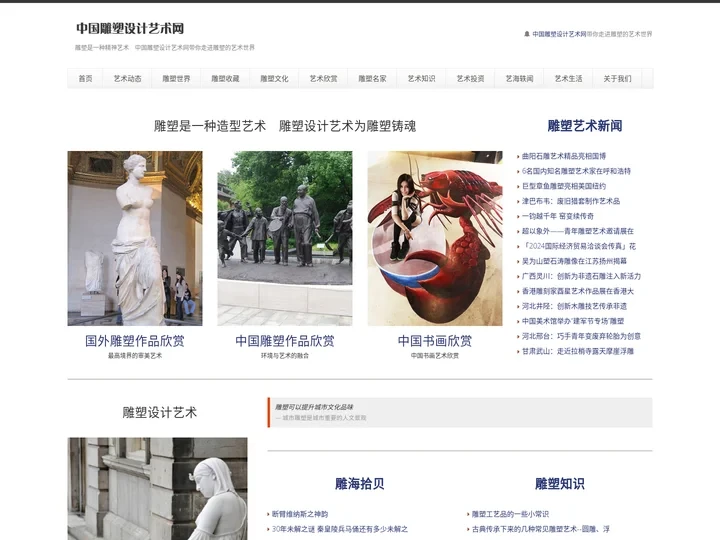Go to 艺术生活 in navigation

tap(568, 79)
